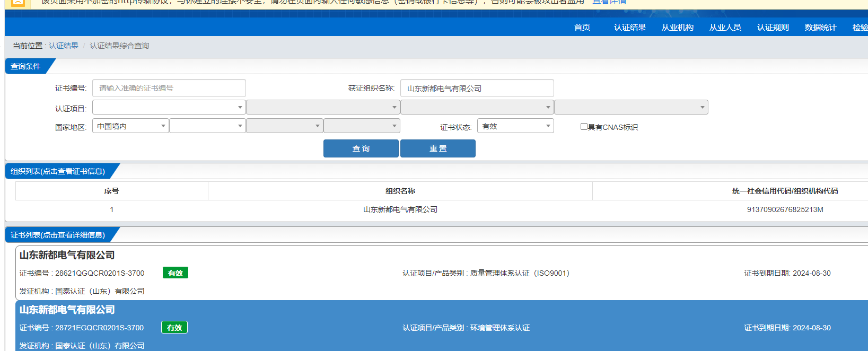Click the 认证结果综合查询 breadcrumb text
The width and height of the screenshot is (868, 351).
[119, 46]
